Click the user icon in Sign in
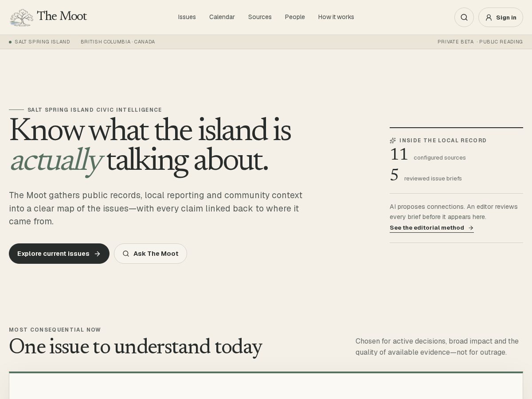 489,17
